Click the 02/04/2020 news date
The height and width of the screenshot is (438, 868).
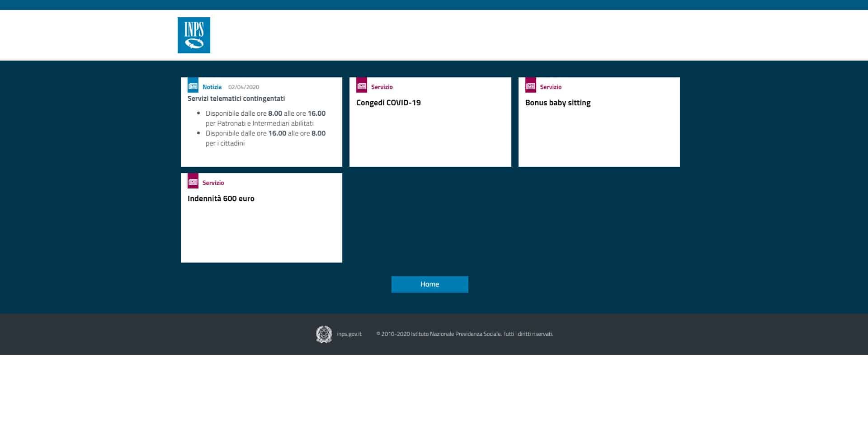point(243,87)
